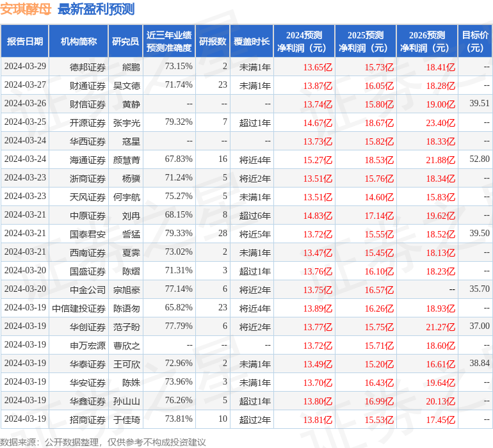Click analyst name 张宇光
Screen dimensions: 493x448
[126, 122]
